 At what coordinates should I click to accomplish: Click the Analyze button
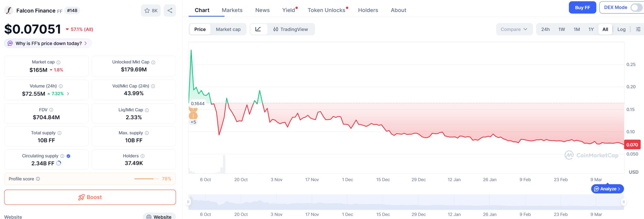(608, 189)
